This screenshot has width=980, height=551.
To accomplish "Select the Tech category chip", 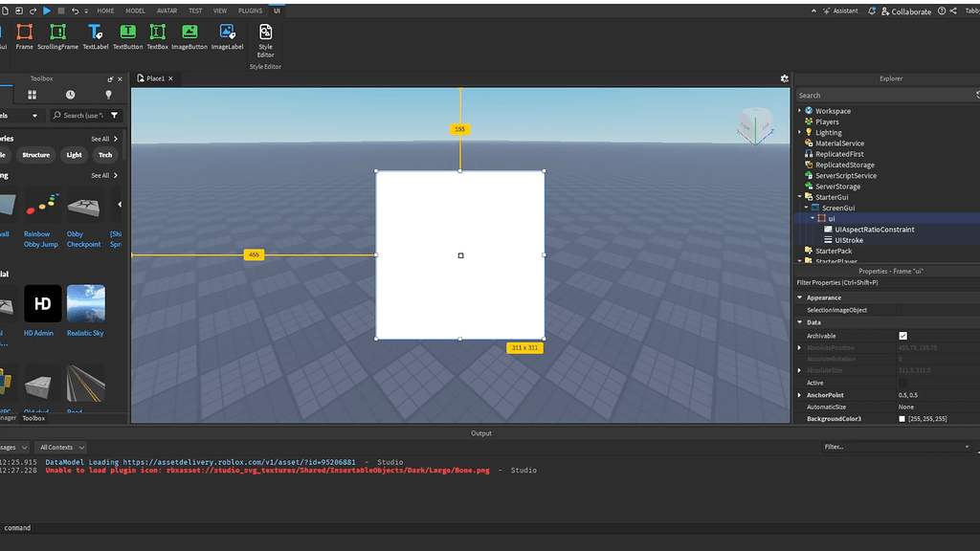I will tap(105, 155).
